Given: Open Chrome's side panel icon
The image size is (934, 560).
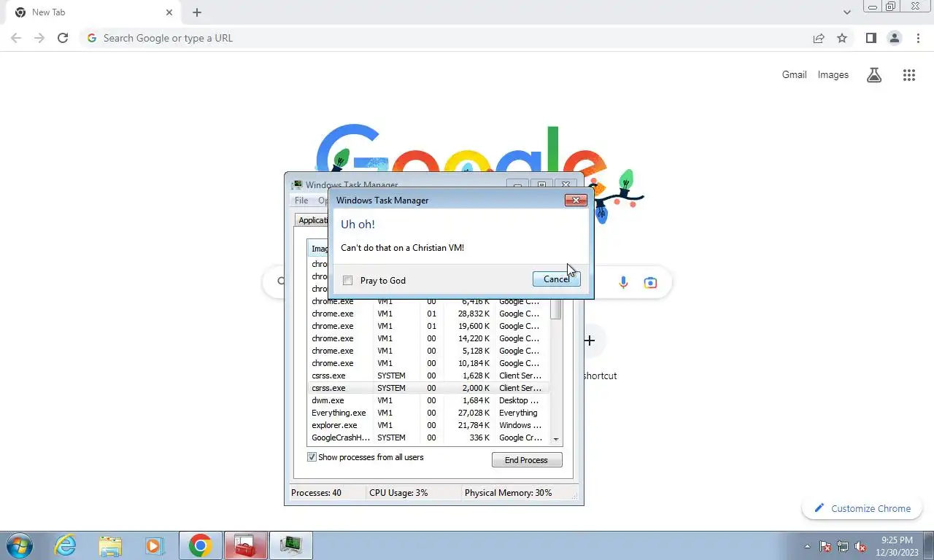Looking at the screenshot, I should (871, 38).
